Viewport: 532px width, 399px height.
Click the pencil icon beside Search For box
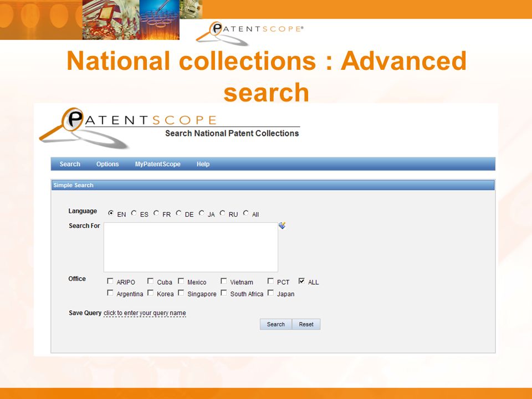point(282,226)
